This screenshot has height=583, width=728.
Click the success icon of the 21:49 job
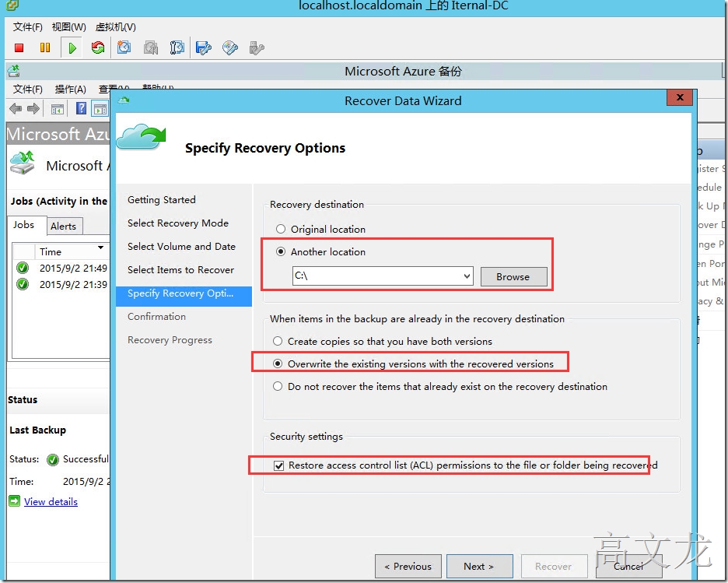point(23,268)
